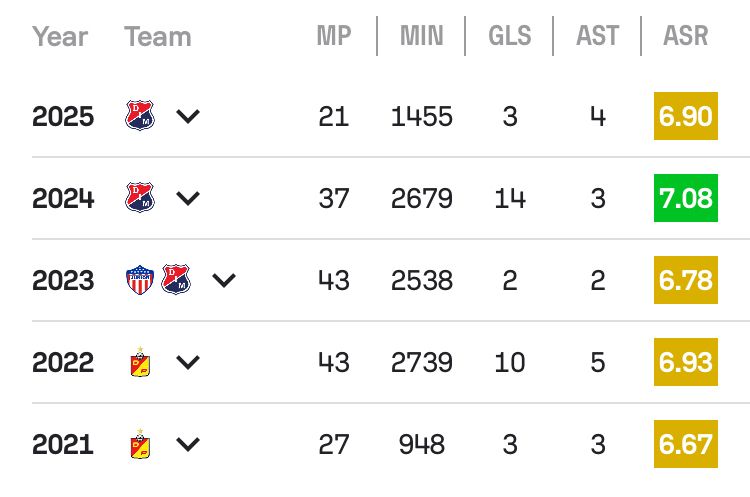Click the Year column header
Screen dimensions: 750x497
[60, 37]
